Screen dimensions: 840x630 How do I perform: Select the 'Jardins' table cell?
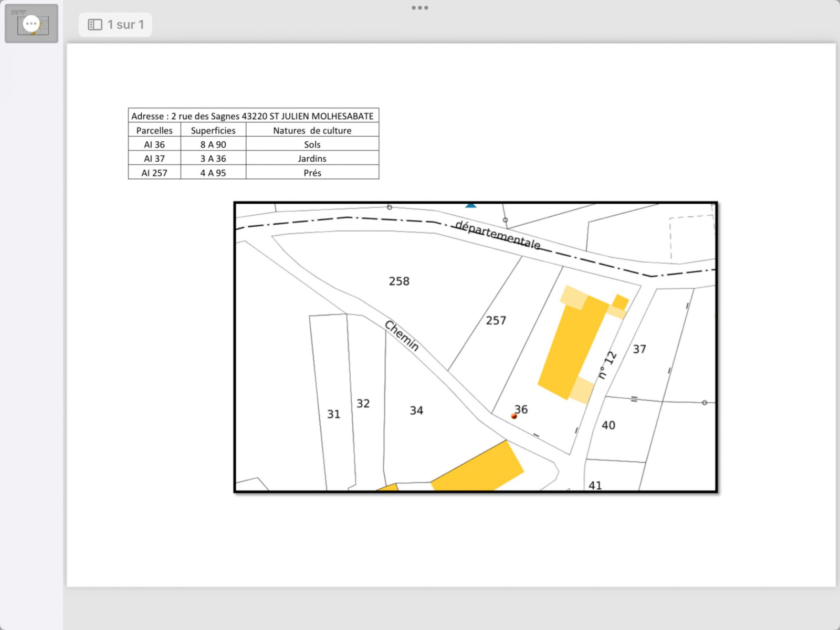(x=312, y=159)
